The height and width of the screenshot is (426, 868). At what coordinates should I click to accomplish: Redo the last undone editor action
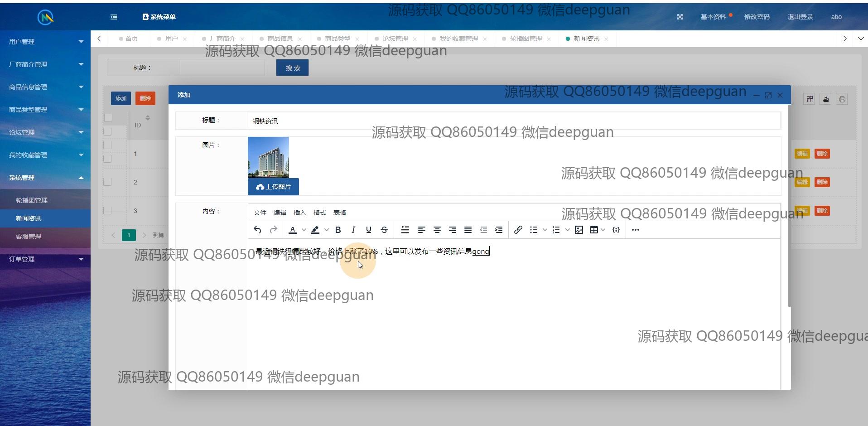pos(273,230)
